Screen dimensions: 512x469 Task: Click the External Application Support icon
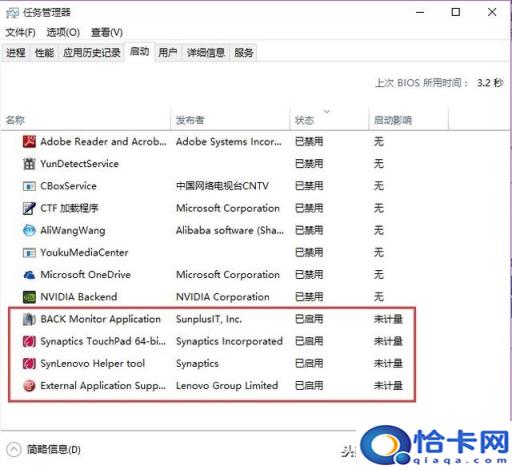coord(29,386)
